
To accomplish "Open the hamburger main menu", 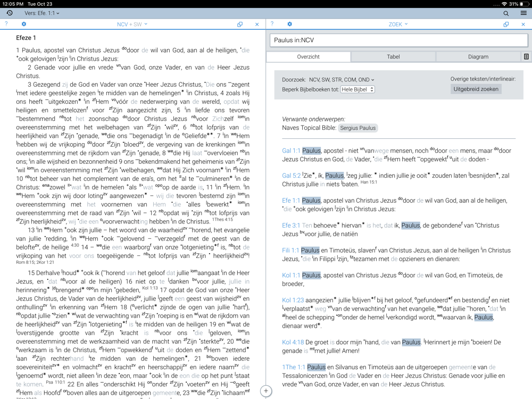I will pyautogui.click(x=523, y=13).
